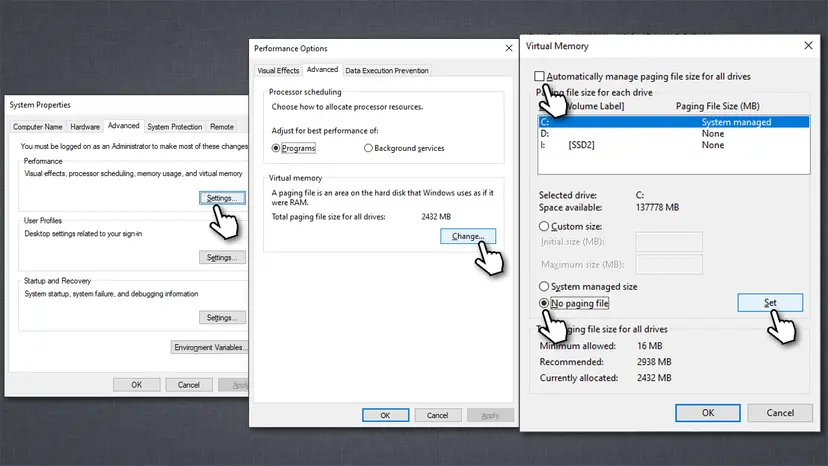Open Visual Effects tab in Performance Options

coord(278,70)
